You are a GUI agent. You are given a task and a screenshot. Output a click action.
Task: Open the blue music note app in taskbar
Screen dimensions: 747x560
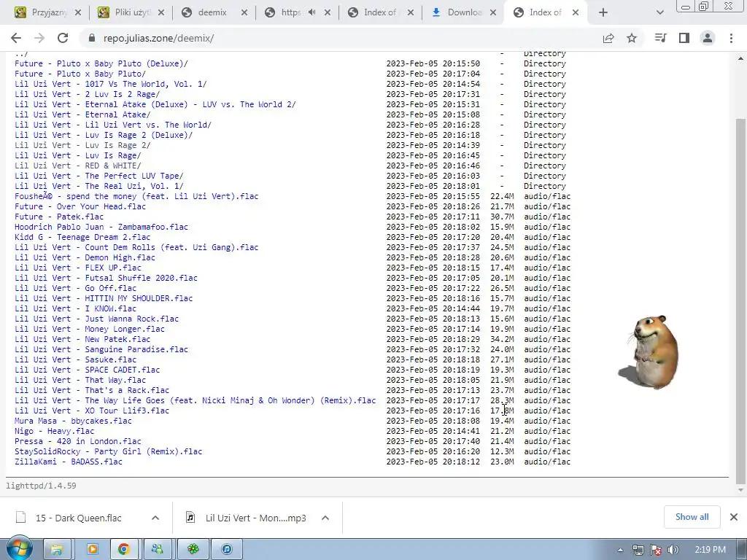pos(228,549)
